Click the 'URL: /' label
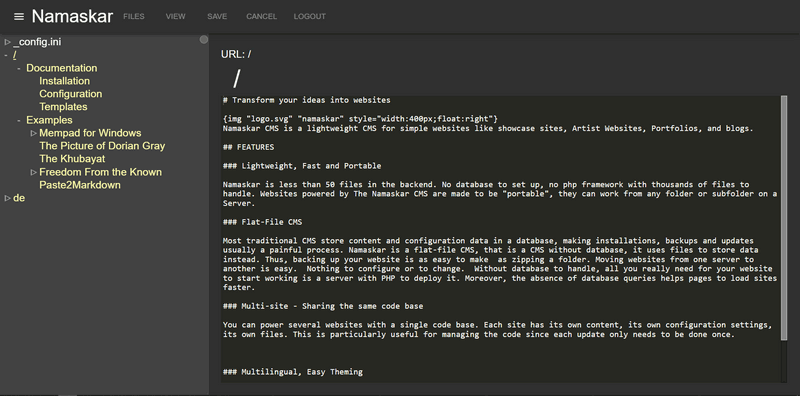This screenshot has width=800, height=396. click(236, 54)
